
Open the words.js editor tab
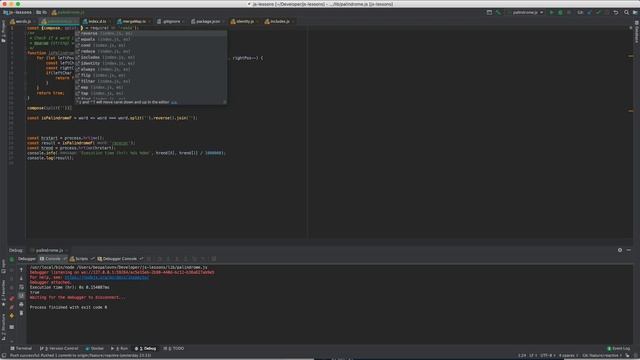pyautogui.click(x=23, y=21)
